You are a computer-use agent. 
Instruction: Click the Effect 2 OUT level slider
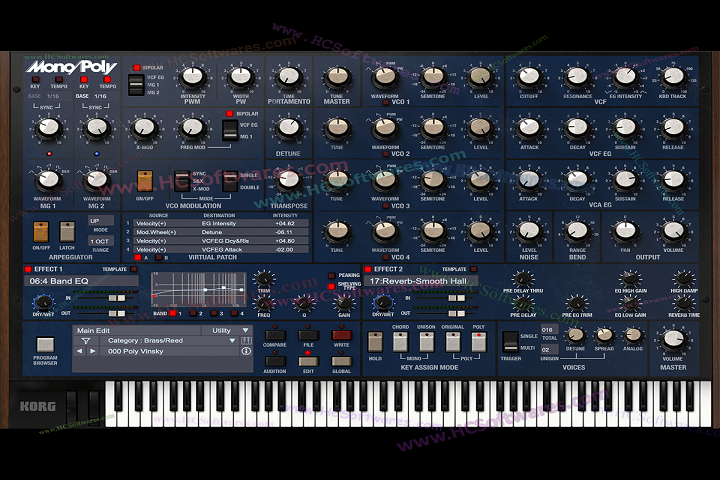click(x=456, y=313)
